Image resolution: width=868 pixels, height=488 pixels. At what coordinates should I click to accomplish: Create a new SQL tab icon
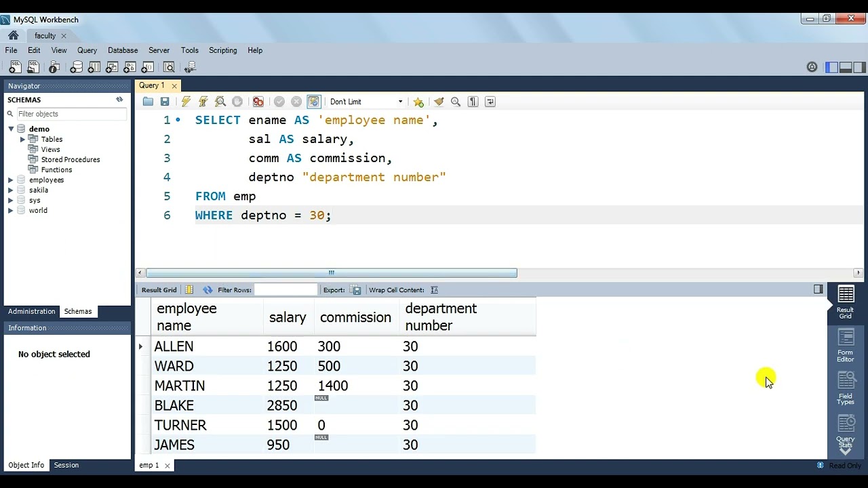[15, 67]
